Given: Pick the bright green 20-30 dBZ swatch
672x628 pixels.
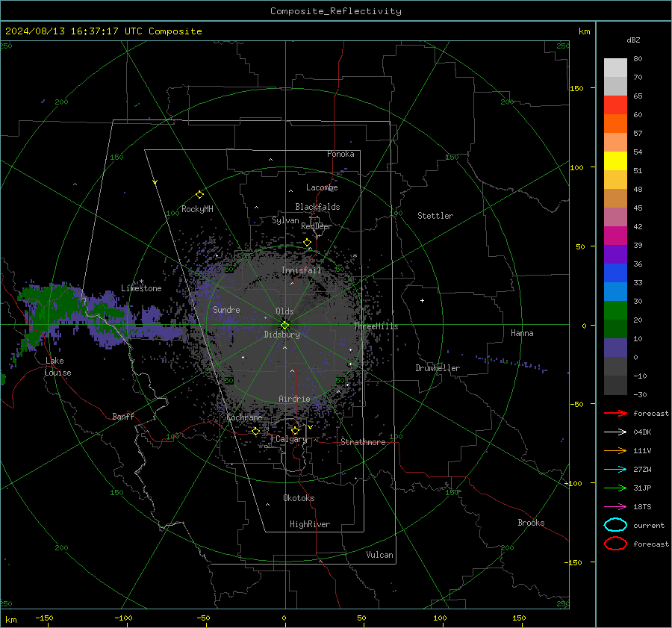Looking at the screenshot, I should [615, 311].
